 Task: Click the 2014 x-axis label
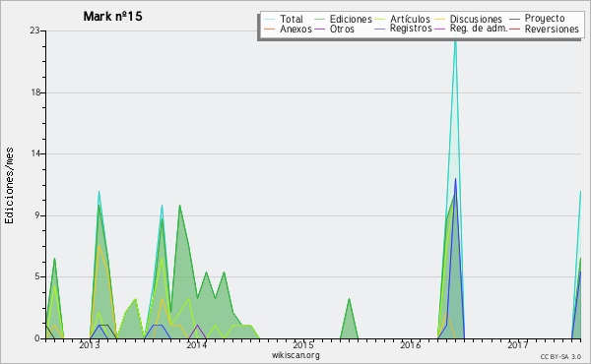tap(196, 344)
